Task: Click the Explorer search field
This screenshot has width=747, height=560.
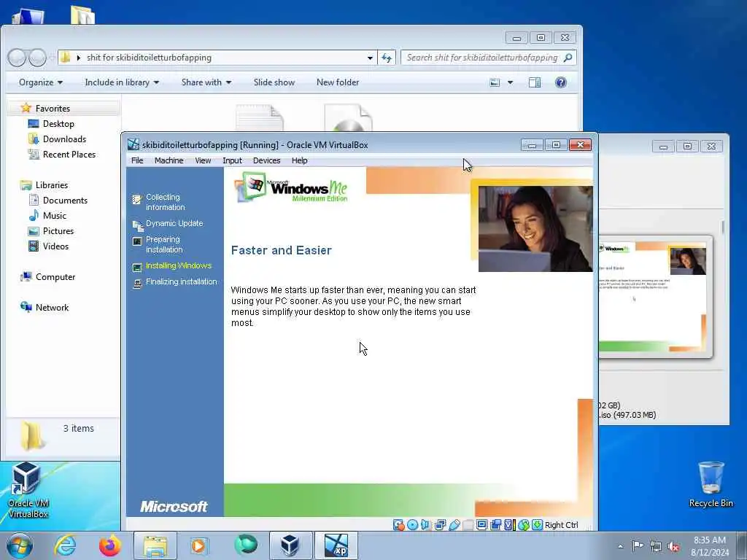Action: tap(489, 58)
